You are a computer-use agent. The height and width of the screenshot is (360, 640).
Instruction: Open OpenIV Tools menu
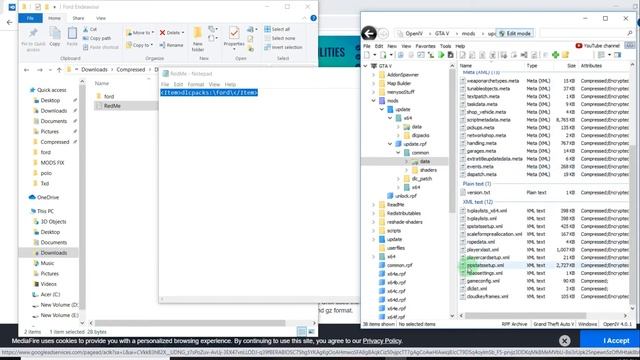coord(445,46)
